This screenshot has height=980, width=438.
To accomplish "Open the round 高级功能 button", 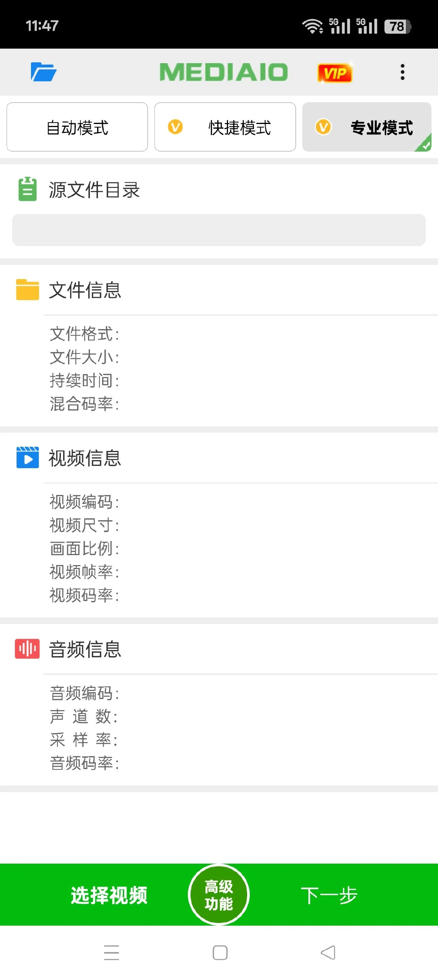I will [219, 895].
